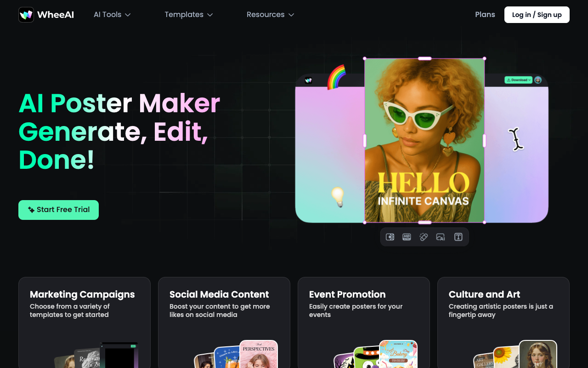Select a top handle of the poster selection frame

[x=424, y=58]
